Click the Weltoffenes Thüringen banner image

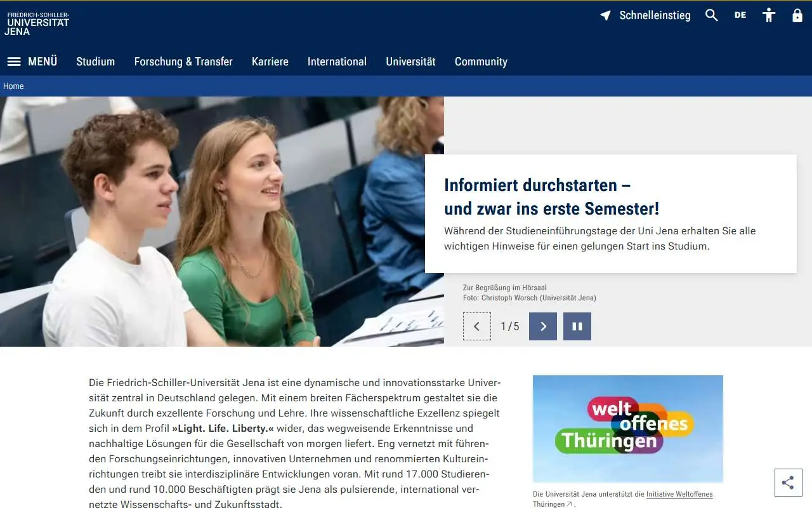628,429
